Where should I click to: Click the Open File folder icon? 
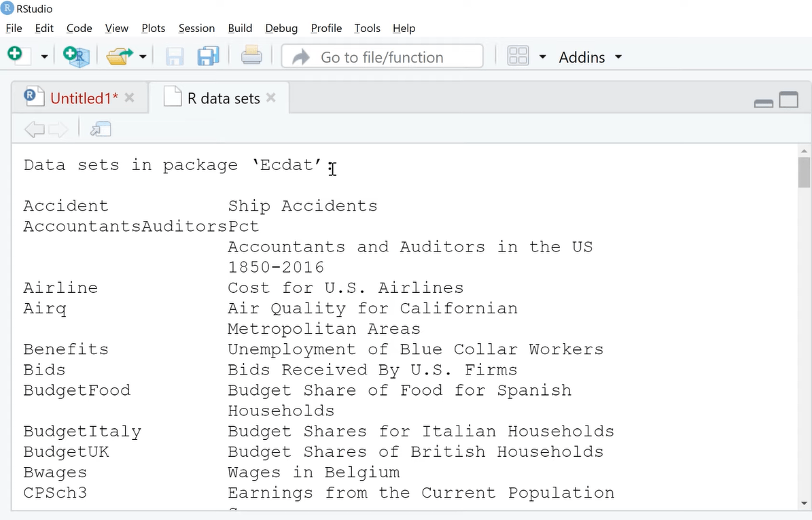[119, 56]
